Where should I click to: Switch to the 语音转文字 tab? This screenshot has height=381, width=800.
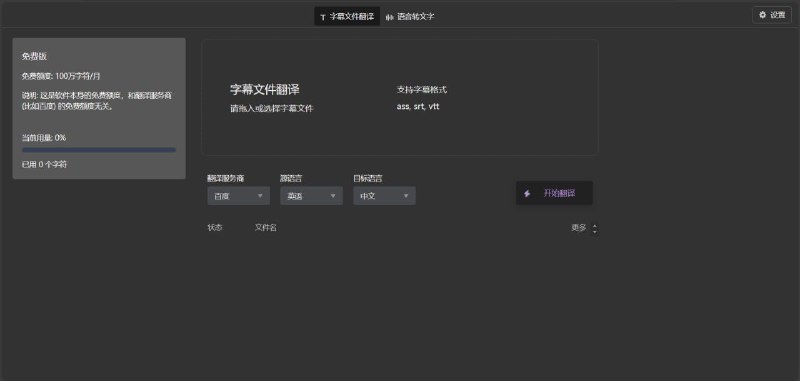click(x=410, y=16)
